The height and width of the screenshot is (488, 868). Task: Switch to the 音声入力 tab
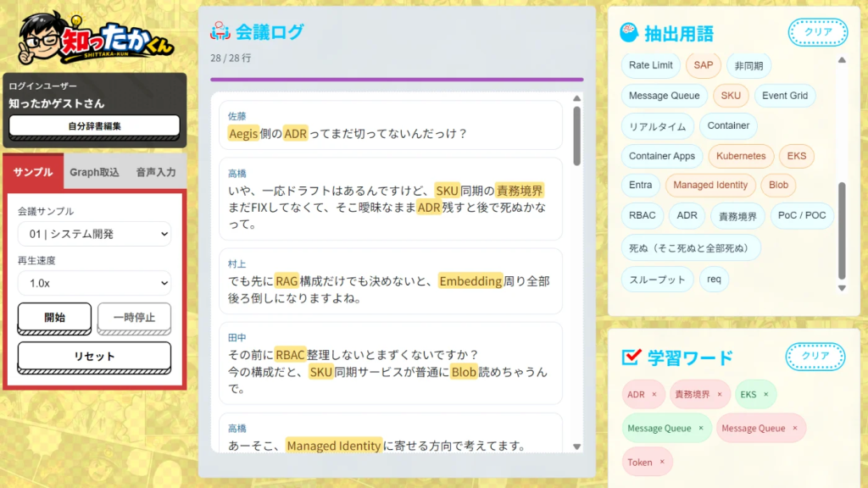(156, 172)
